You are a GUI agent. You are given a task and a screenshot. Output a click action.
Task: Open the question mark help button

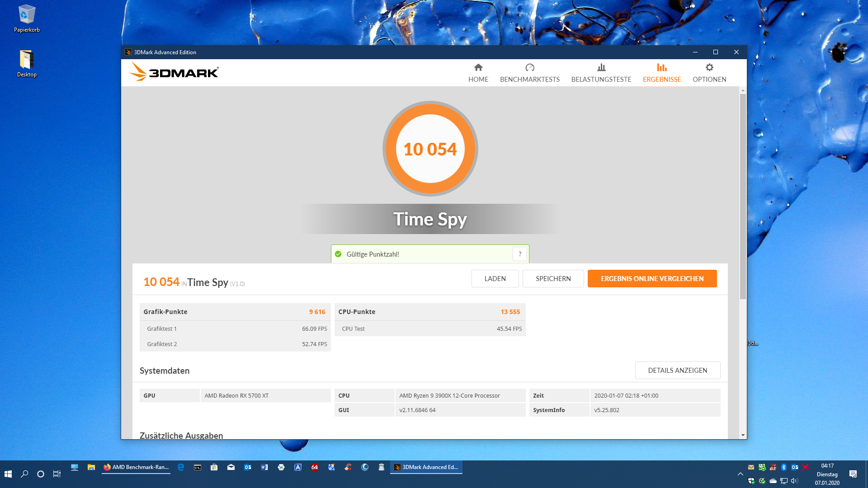coord(520,254)
